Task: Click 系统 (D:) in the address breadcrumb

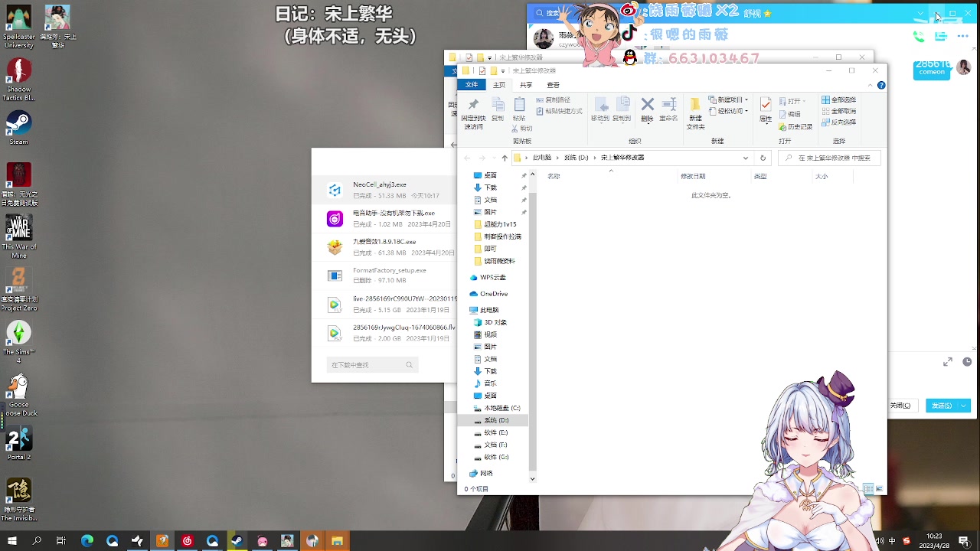Action: [576, 158]
